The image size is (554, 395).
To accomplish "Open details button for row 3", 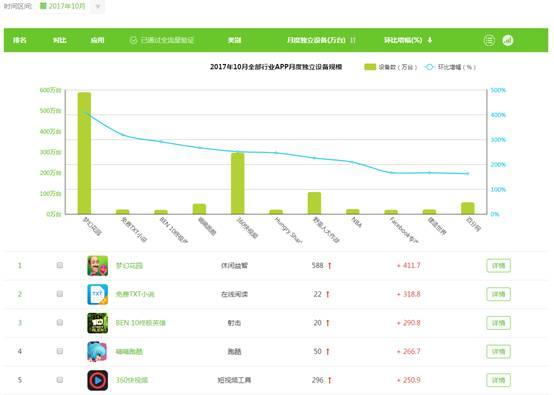I will click(499, 323).
